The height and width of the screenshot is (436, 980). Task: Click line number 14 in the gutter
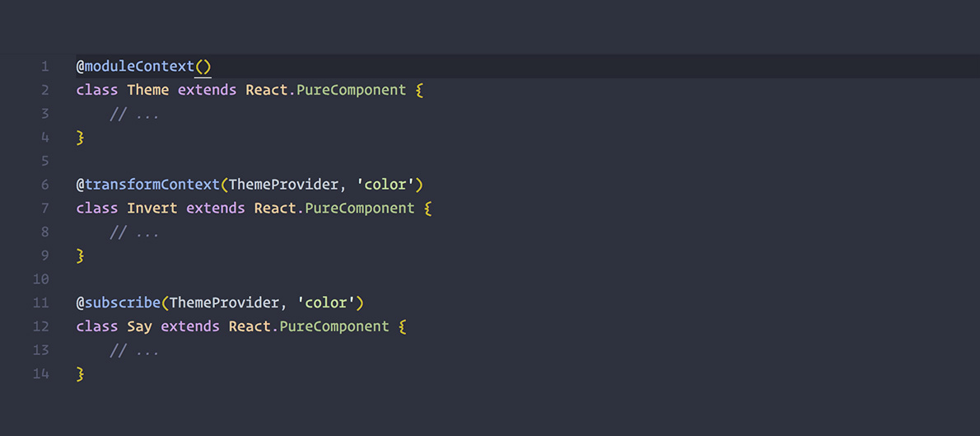tap(41, 374)
